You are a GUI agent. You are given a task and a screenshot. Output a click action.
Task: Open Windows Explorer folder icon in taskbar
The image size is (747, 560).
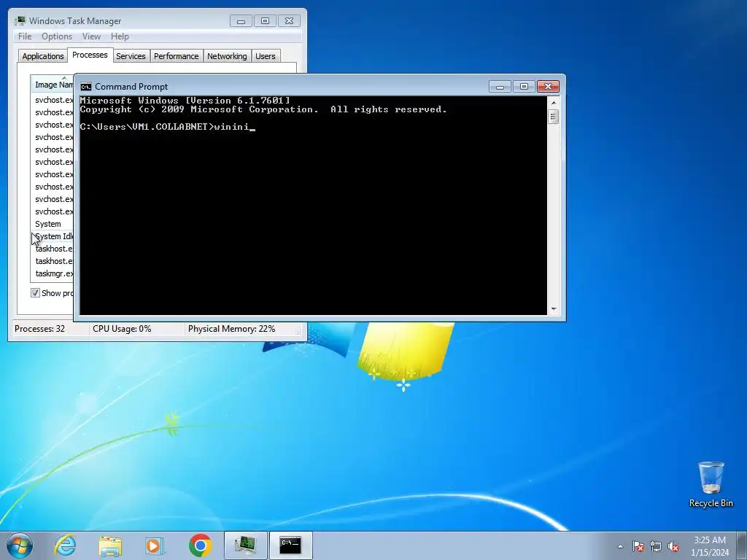[110, 545]
